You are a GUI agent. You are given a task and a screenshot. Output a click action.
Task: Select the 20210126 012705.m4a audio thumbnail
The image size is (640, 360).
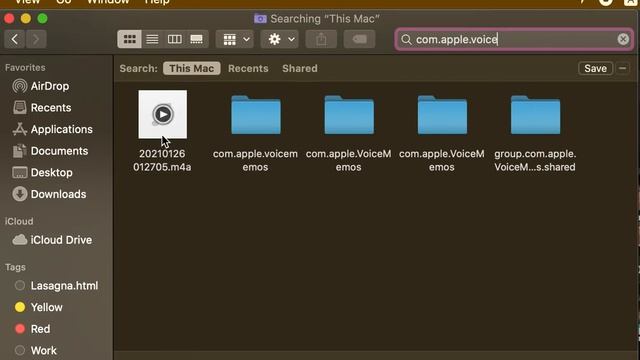click(x=162, y=114)
